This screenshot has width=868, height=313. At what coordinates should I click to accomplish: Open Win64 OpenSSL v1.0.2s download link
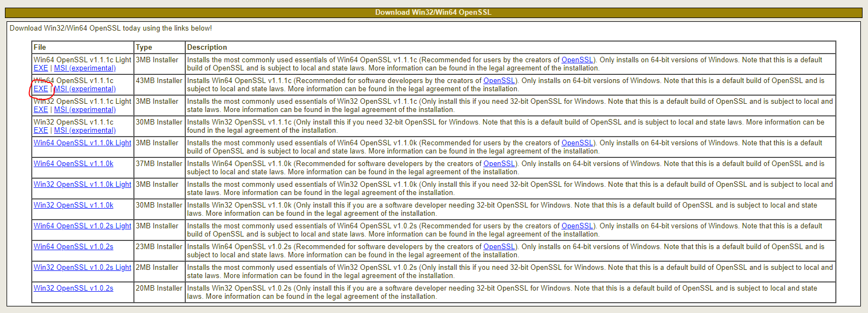point(74,247)
